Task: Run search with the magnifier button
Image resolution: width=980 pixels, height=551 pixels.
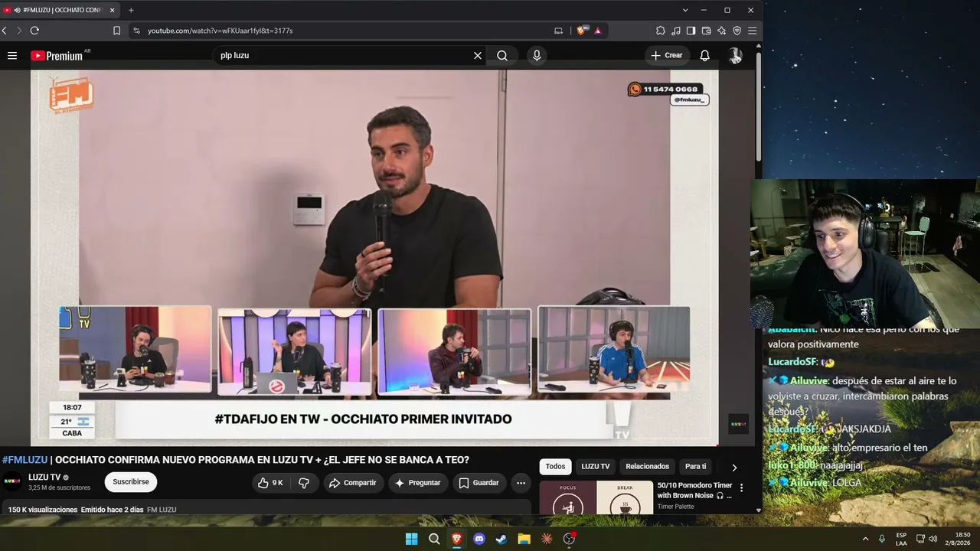Action: [502, 55]
